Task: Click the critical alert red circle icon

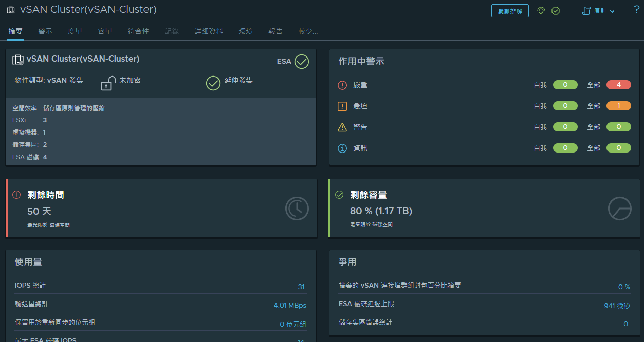Action: coord(342,85)
